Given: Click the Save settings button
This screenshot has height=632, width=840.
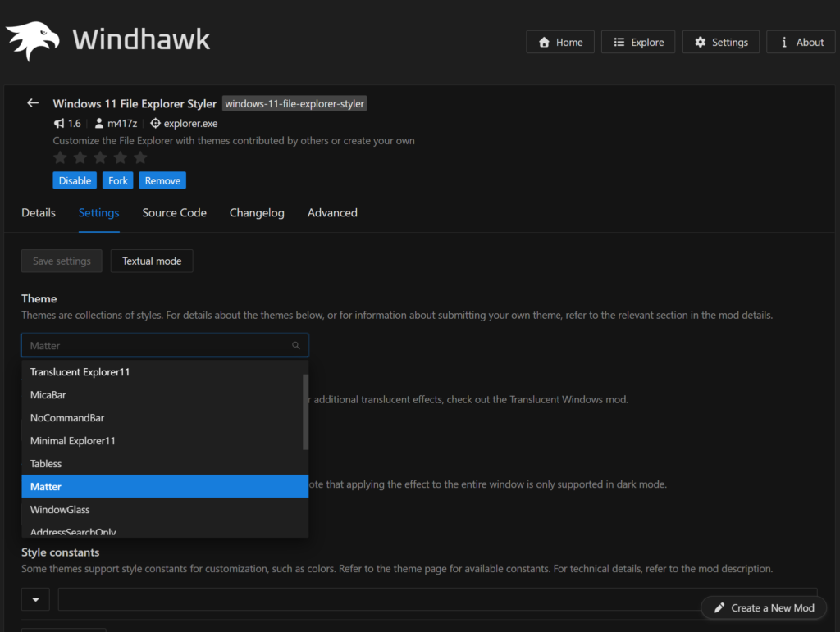Looking at the screenshot, I should pyautogui.click(x=62, y=261).
